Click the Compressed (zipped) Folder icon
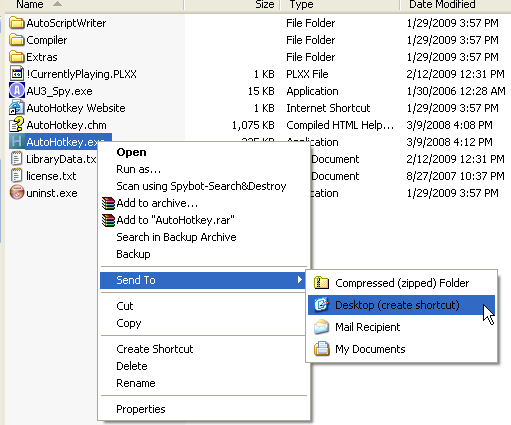This screenshot has height=425, width=511. (321, 283)
